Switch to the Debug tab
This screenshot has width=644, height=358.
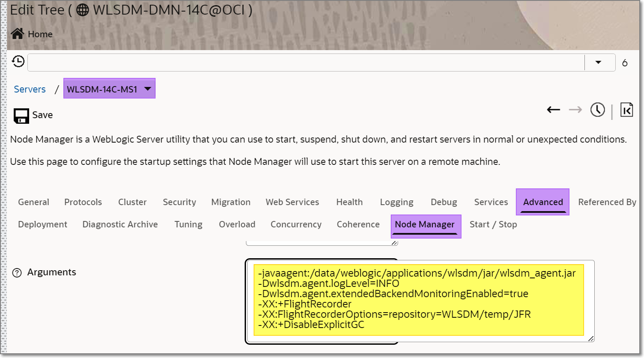coord(444,202)
